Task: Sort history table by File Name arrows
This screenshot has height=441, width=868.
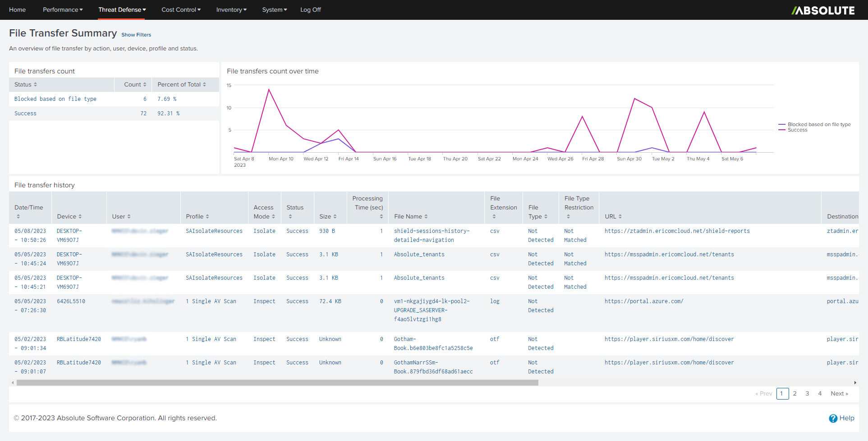Action: click(426, 217)
